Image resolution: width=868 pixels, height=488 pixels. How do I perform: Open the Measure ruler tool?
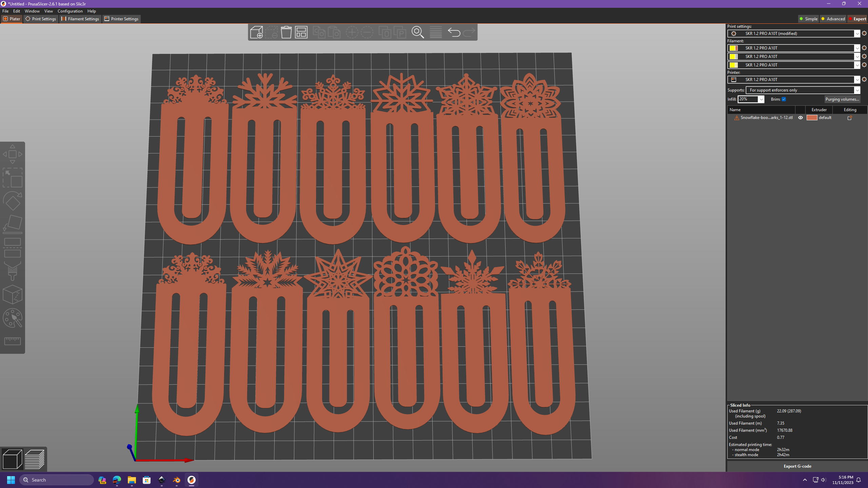pos(13,341)
